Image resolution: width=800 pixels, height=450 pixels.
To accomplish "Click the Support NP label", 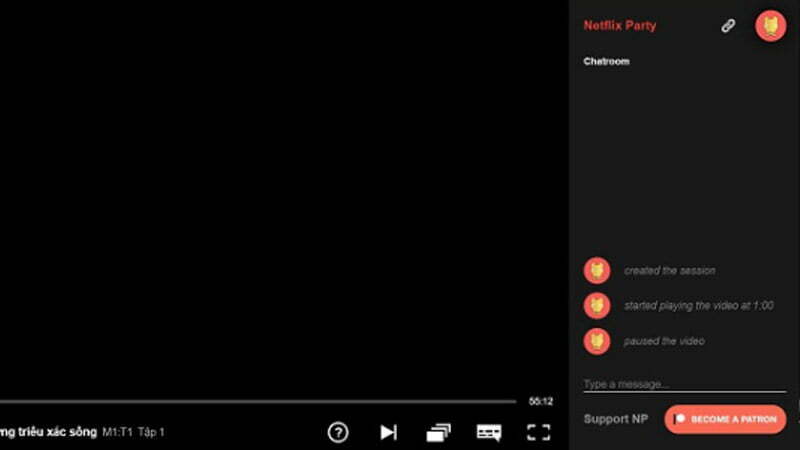I will point(615,419).
